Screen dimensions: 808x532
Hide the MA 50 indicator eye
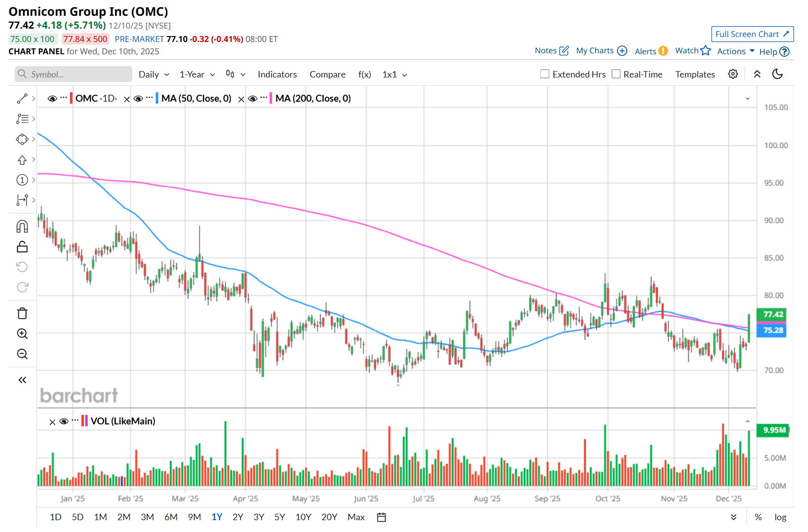click(x=138, y=99)
